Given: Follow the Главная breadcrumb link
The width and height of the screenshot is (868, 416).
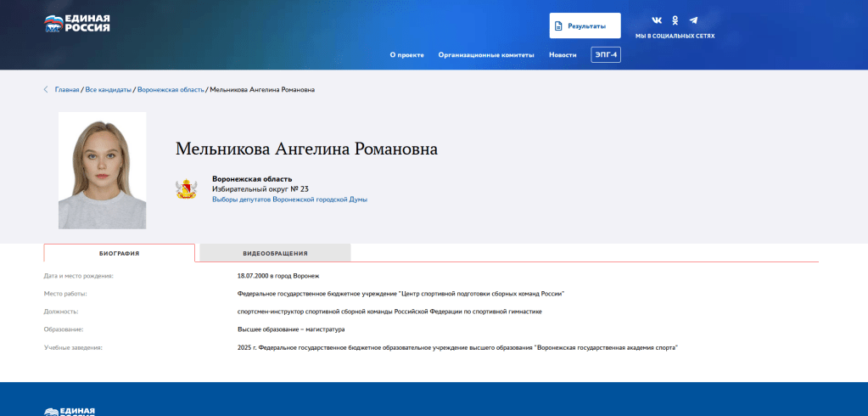Looking at the screenshot, I should (x=67, y=89).
